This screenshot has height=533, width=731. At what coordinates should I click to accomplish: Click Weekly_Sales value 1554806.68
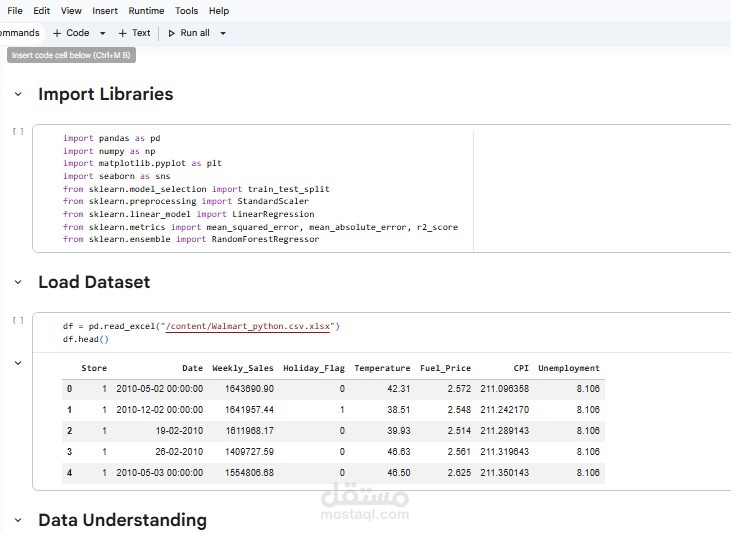pos(249,473)
